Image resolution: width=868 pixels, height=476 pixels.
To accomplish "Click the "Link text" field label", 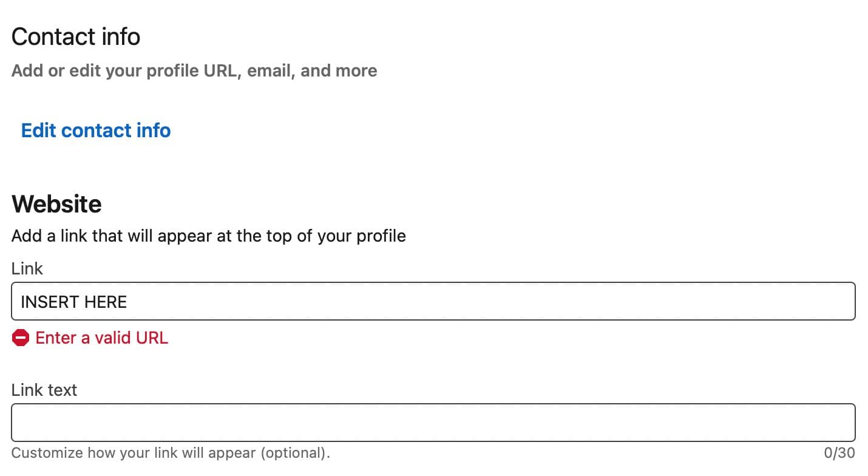I will point(44,390).
